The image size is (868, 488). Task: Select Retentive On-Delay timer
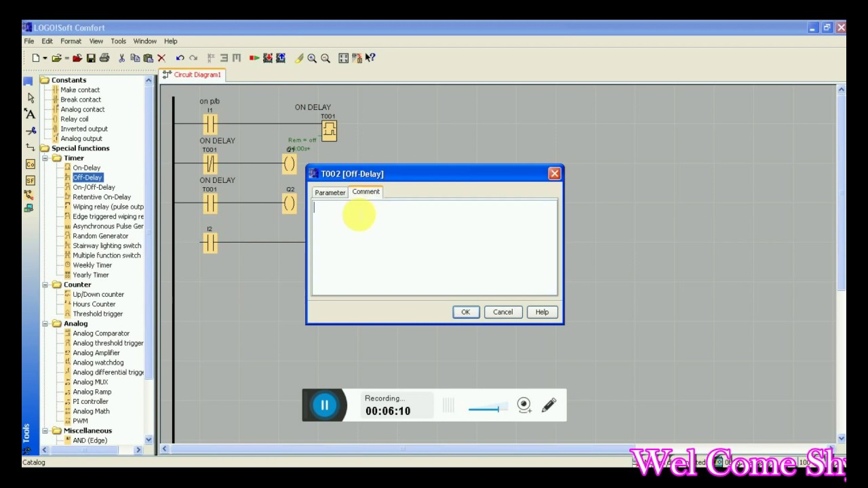click(102, 197)
